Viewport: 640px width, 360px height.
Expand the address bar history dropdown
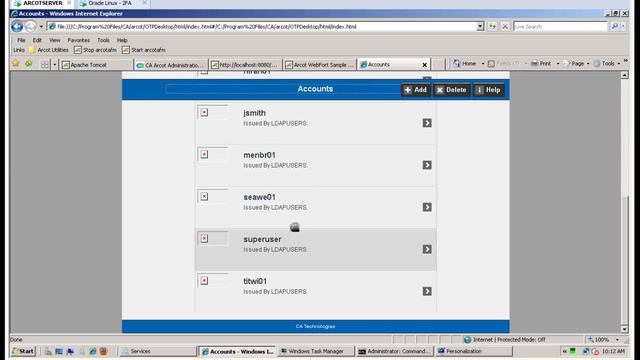click(x=480, y=27)
